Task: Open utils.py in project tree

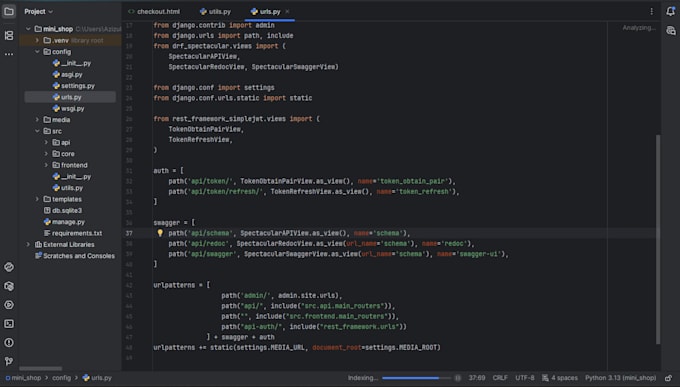Action: coord(67,188)
